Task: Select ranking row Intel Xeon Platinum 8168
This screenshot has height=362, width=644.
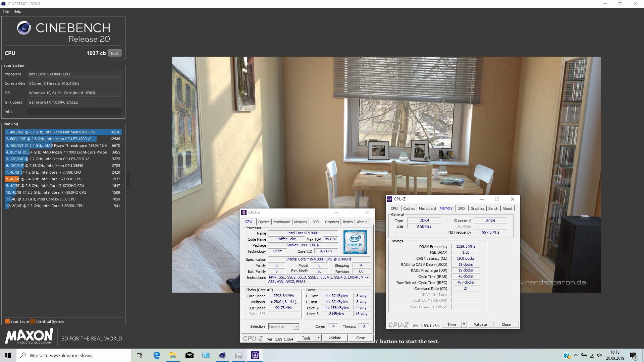Action: click(x=63, y=132)
